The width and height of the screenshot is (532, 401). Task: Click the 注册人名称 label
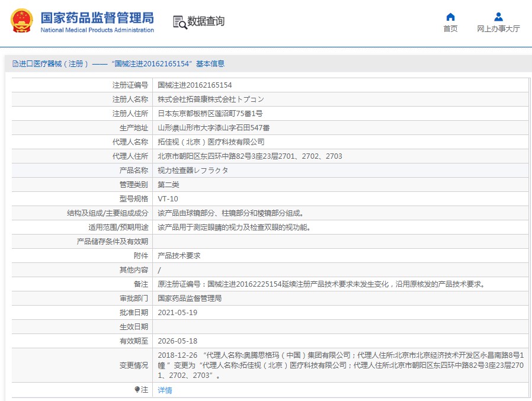(130, 100)
